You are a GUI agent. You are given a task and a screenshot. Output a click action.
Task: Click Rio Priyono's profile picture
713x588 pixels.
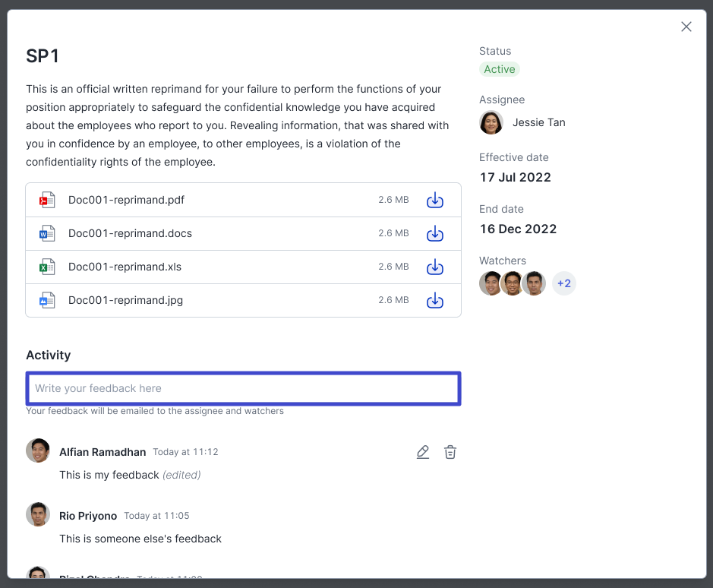click(x=38, y=514)
